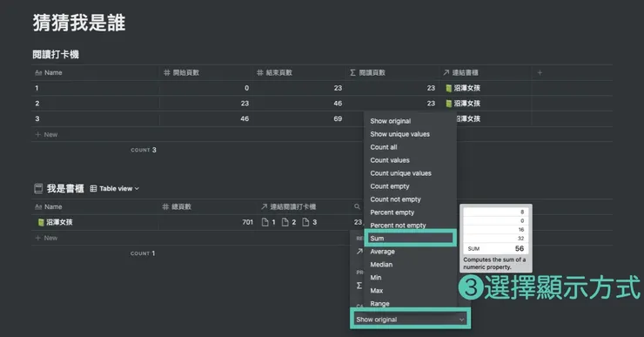This screenshot has height=337, width=644.
Task: Click the add column plus icon
Action: pos(540,73)
